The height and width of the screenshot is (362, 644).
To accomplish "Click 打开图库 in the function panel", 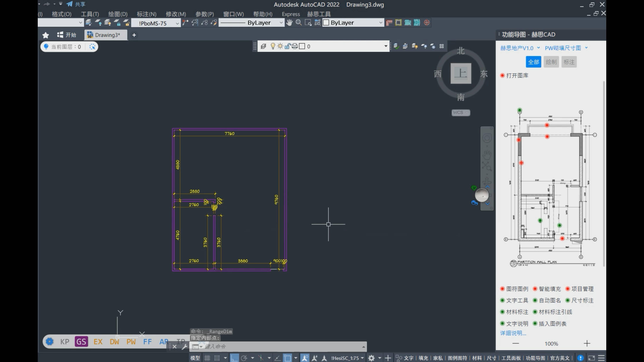I will click(515, 75).
